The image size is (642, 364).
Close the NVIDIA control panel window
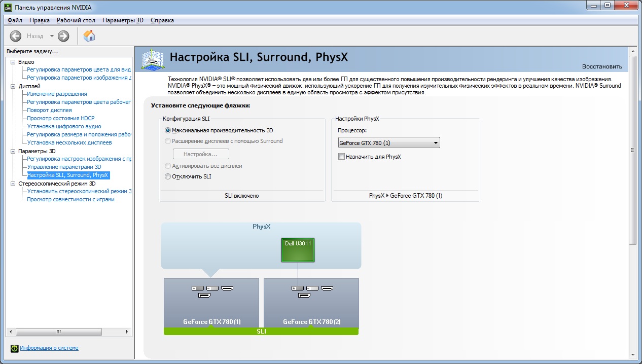(625, 6)
